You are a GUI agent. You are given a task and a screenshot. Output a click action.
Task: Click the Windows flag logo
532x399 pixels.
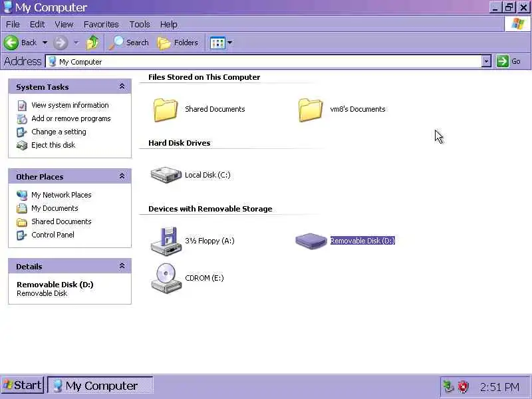click(518, 24)
